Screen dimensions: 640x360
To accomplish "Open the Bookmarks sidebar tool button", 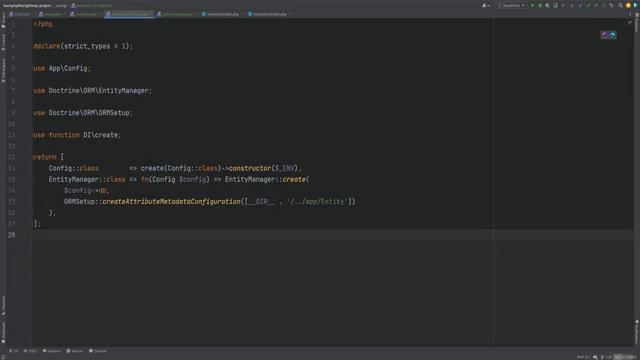I will 3,331.
